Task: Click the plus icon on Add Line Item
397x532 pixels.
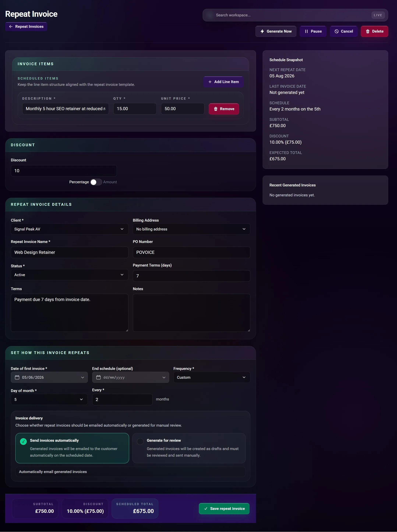Action: (210, 82)
